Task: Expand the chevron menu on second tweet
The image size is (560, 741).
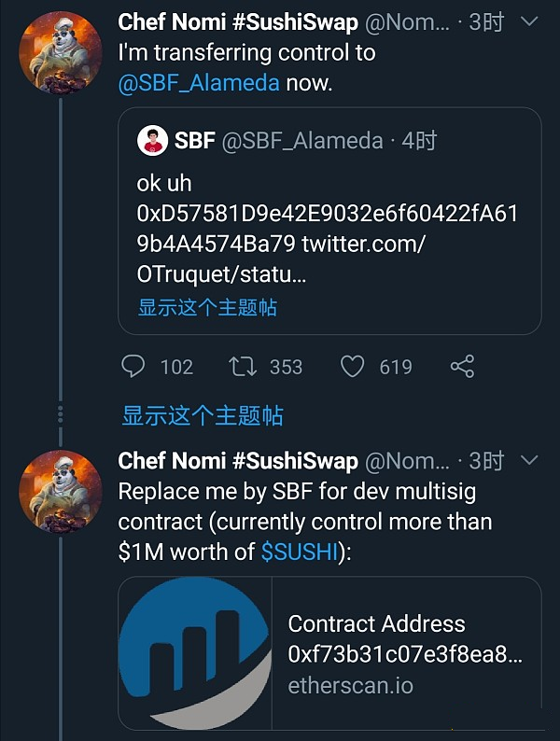Action: pos(529,460)
